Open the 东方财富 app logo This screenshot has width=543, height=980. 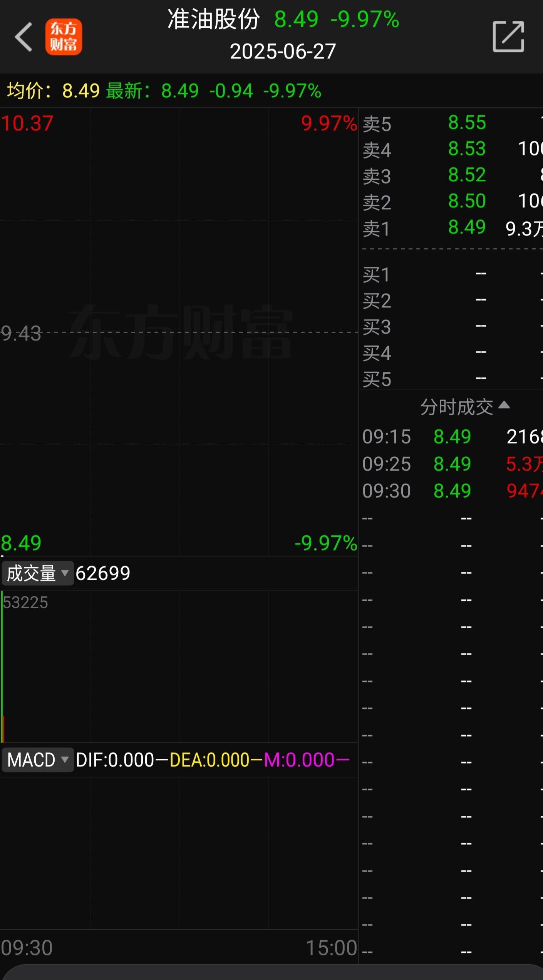pos(64,37)
